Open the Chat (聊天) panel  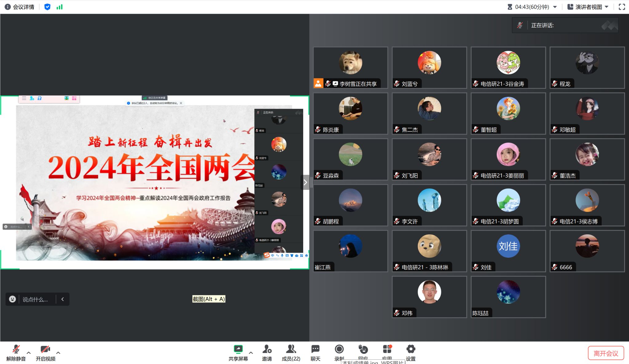315,350
